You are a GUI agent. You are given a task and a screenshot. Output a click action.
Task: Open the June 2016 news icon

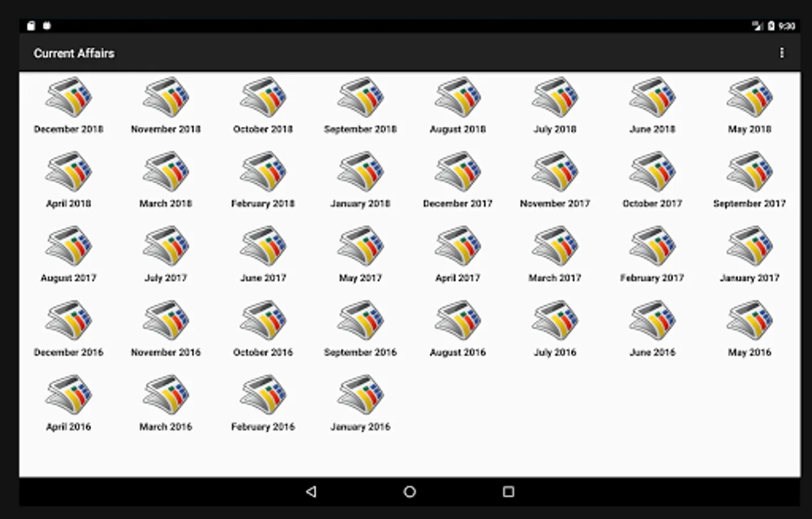click(x=652, y=321)
